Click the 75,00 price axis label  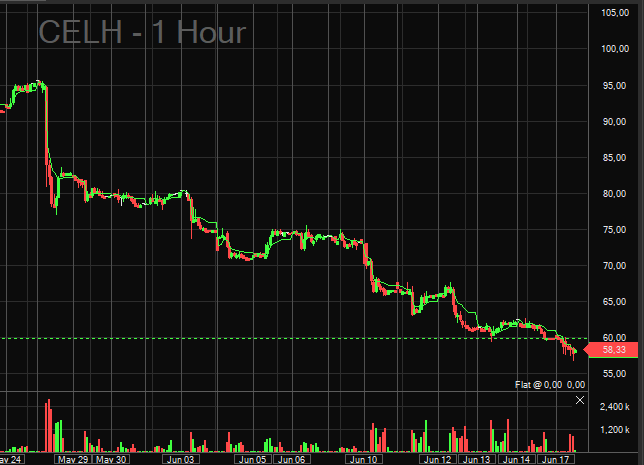614,230
